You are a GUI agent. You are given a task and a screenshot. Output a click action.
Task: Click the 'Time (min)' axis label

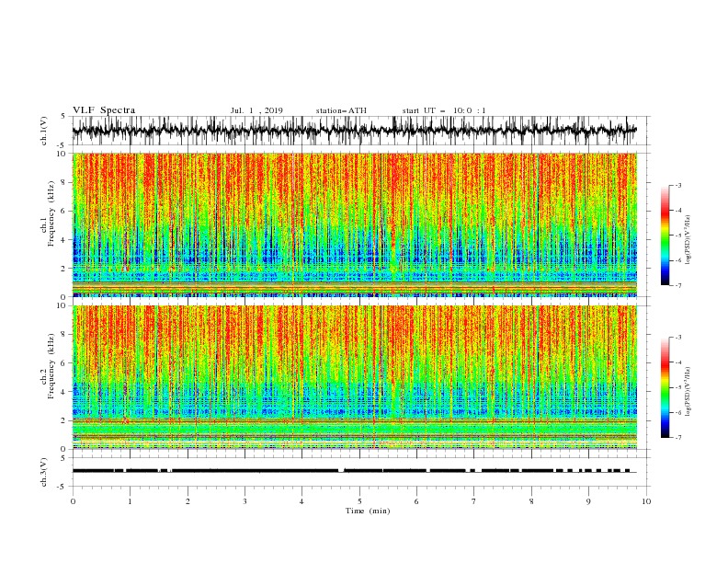tap(368, 511)
